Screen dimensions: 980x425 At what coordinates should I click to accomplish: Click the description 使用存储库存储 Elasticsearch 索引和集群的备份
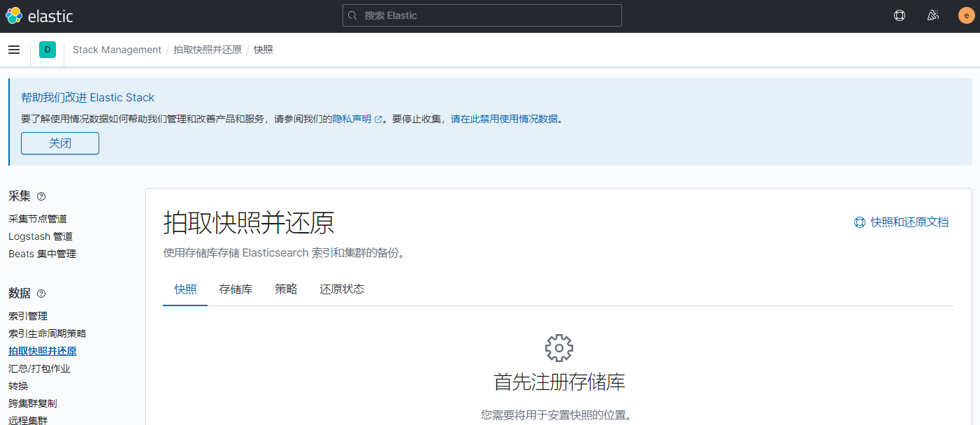coord(284,253)
